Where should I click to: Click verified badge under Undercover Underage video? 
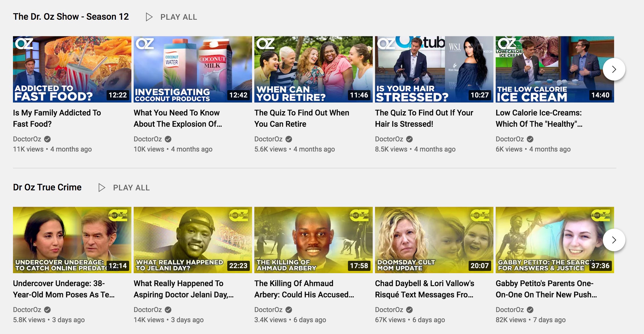pos(47,310)
